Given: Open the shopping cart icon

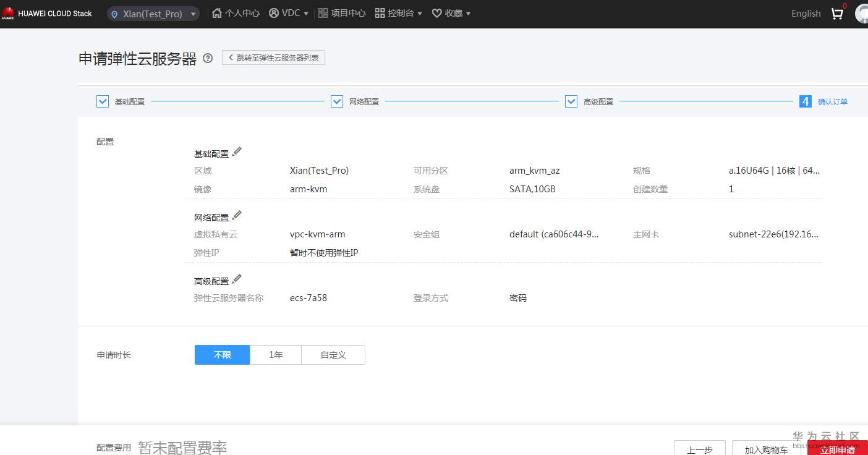Looking at the screenshot, I should [838, 14].
